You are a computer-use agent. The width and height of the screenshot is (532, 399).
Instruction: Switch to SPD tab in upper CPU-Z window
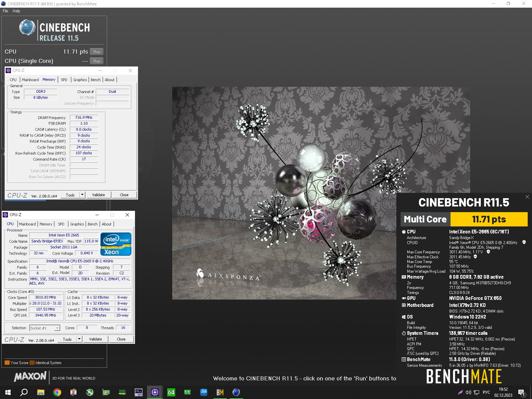coord(64,80)
